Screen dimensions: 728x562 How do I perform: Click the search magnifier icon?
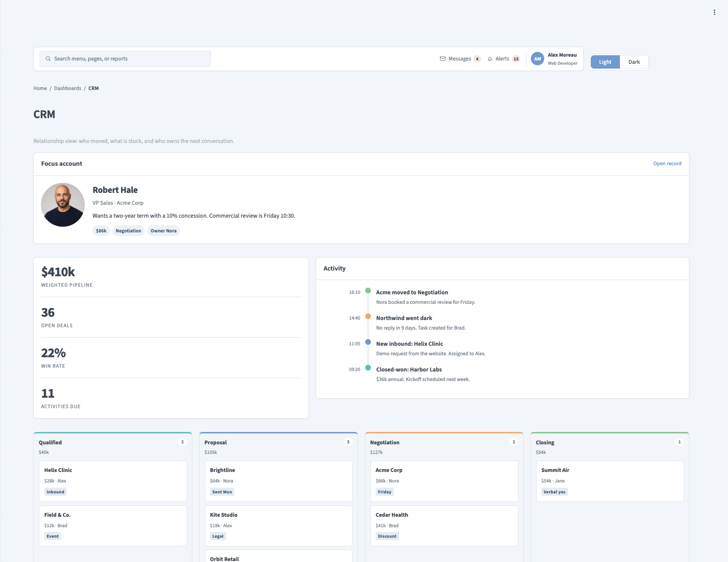point(48,59)
